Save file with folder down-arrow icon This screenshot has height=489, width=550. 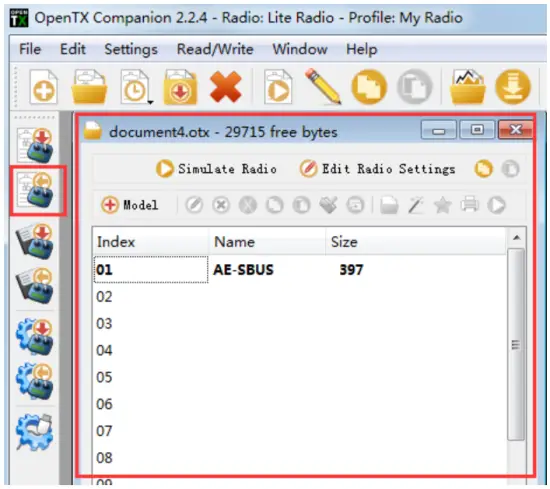tap(180, 87)
